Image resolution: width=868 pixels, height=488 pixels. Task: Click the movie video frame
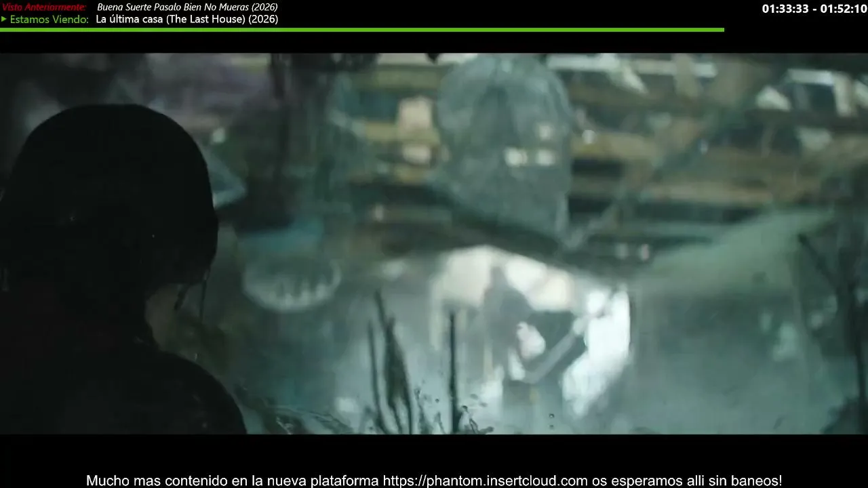pyautogui.click(x=434, y=243)
